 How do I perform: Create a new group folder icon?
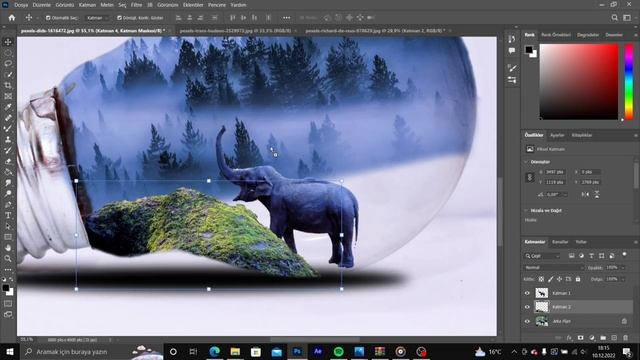(x=603, y=338)
